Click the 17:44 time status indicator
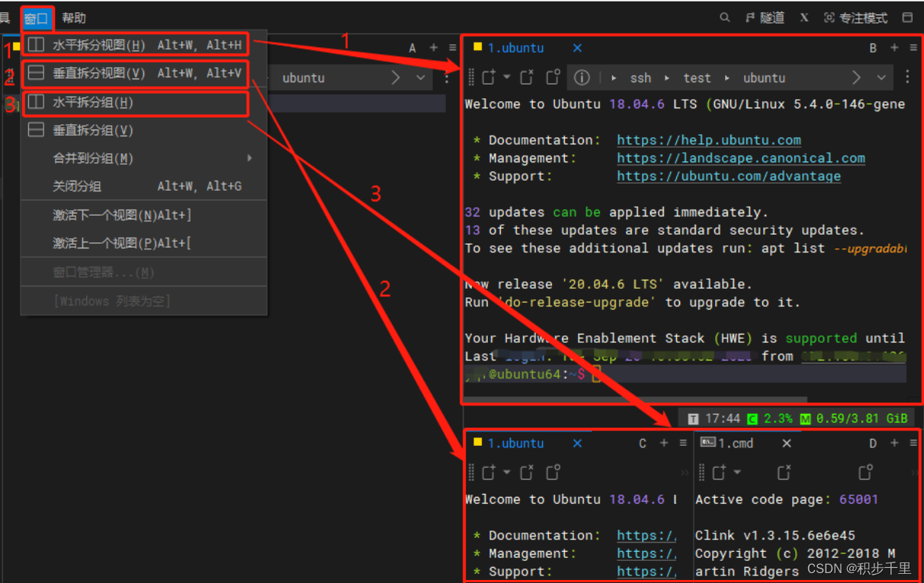 coord(714,418)
